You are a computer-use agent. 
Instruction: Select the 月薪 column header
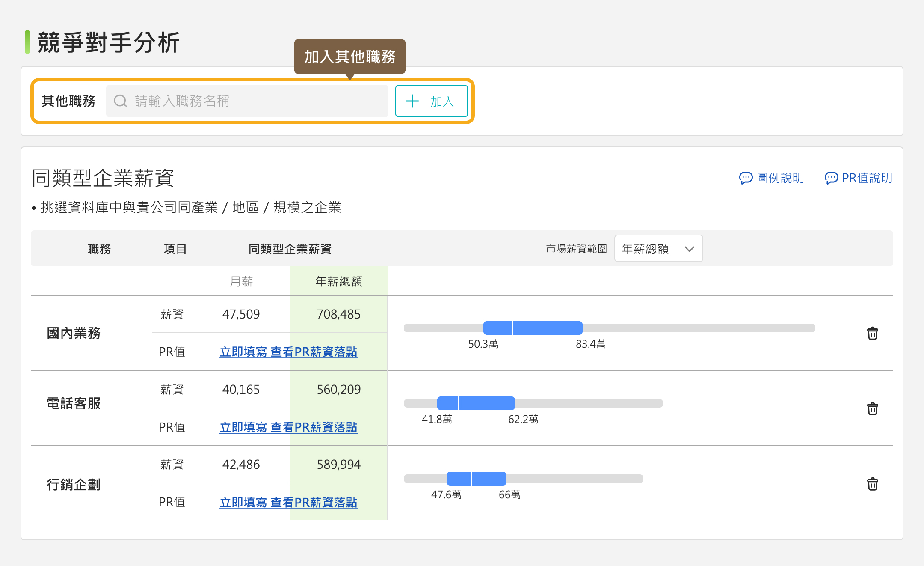[241, 281]
